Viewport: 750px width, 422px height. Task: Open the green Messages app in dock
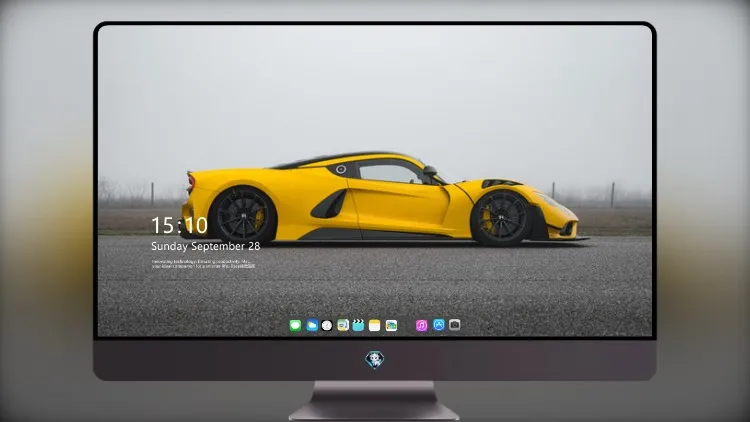tap(295, 325)
